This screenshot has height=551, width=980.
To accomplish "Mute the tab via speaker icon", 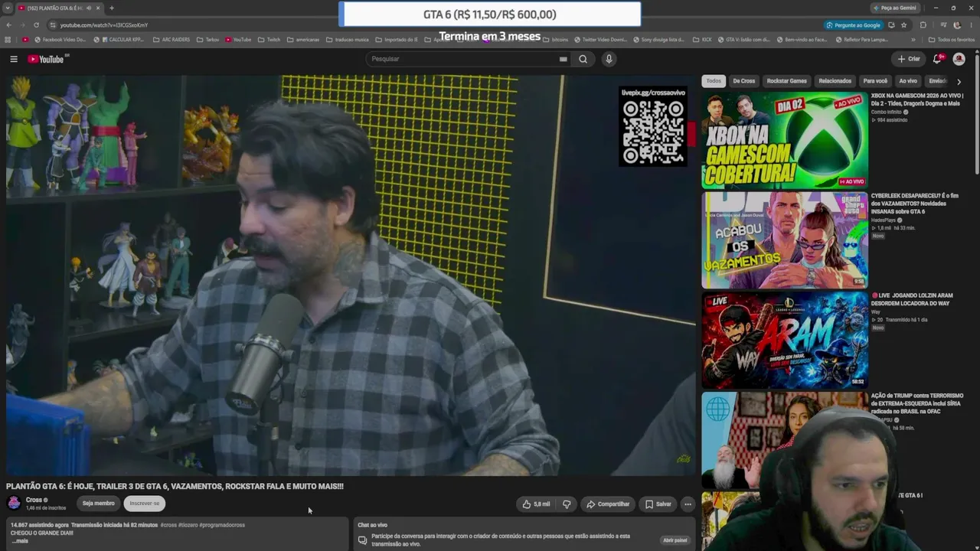I will 88,8.
